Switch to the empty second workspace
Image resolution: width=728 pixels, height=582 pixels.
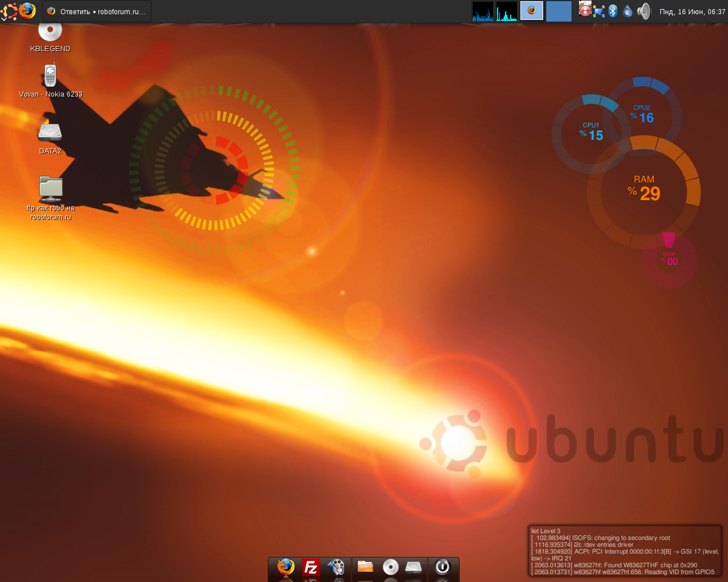pos(559,11)
